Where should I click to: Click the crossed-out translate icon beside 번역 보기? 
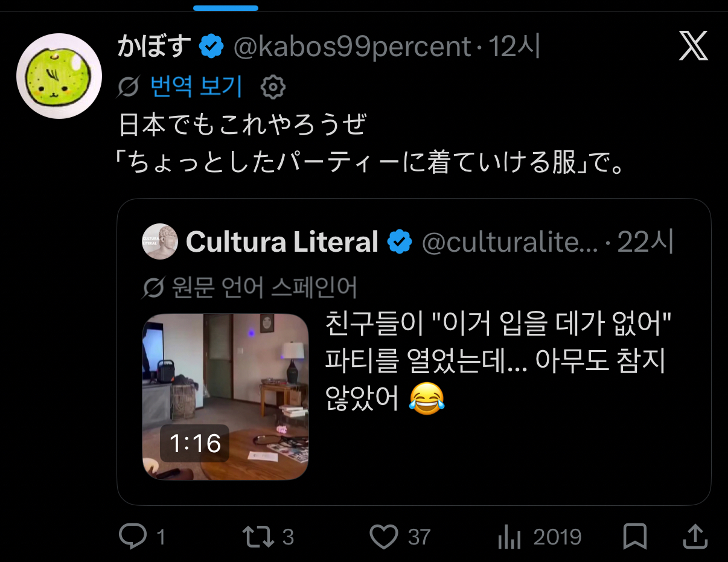point(129,88)
